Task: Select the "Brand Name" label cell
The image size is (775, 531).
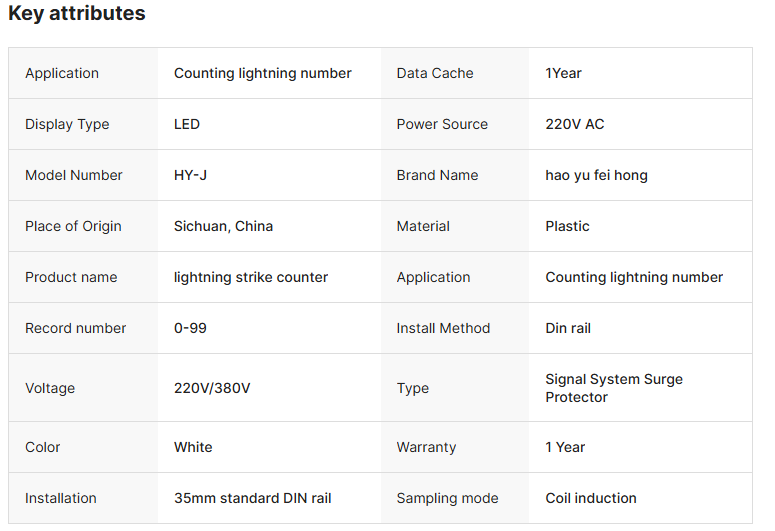Action: point(437,175)
